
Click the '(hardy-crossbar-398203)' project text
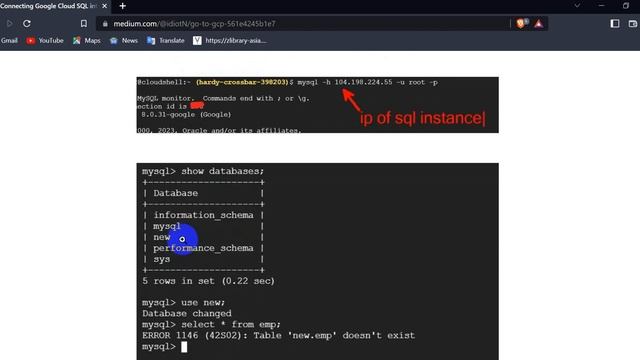point(242,82)
